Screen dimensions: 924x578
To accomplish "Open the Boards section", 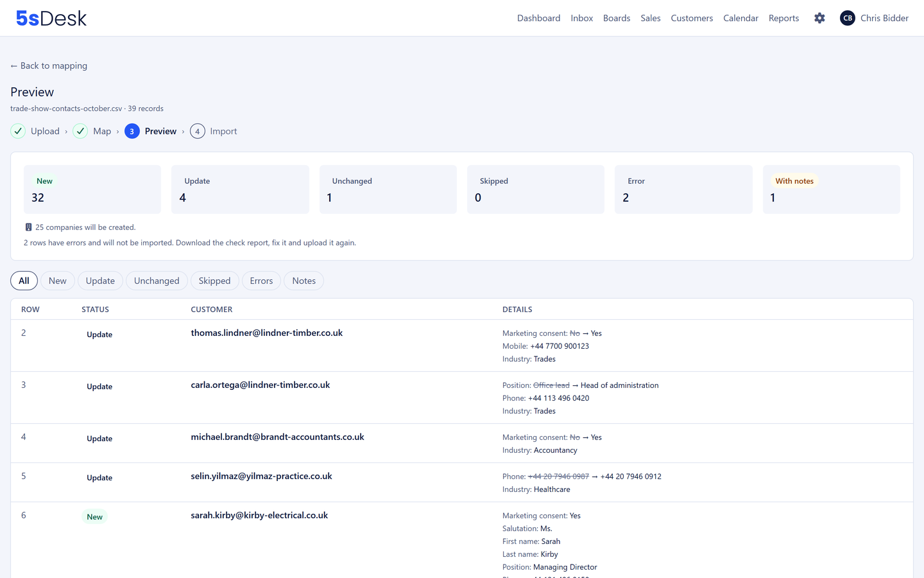I will (x=617, y=18).
